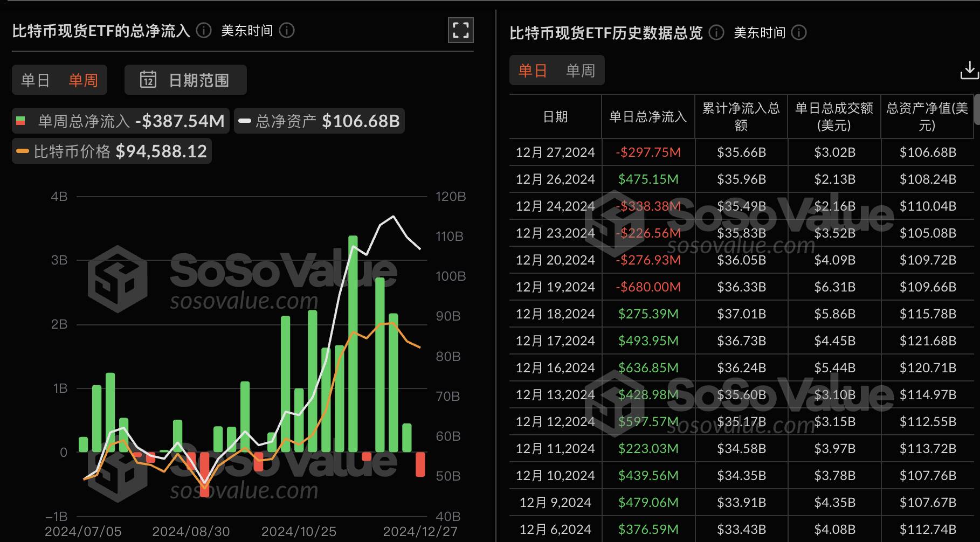Select 单日 tab in history table
This screenshot has height=542, width=980.
[533, 71]
